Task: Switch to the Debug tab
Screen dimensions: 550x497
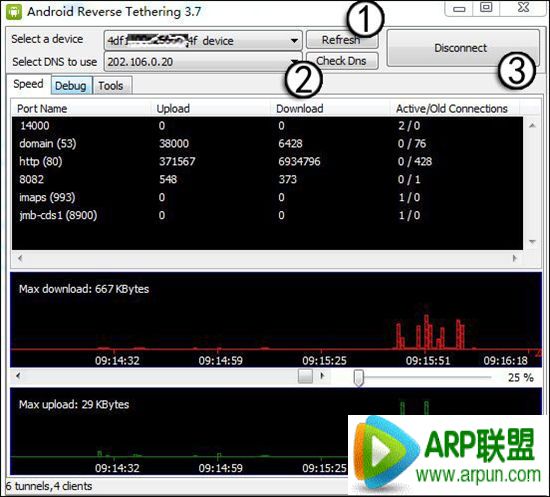Action: 71,86
